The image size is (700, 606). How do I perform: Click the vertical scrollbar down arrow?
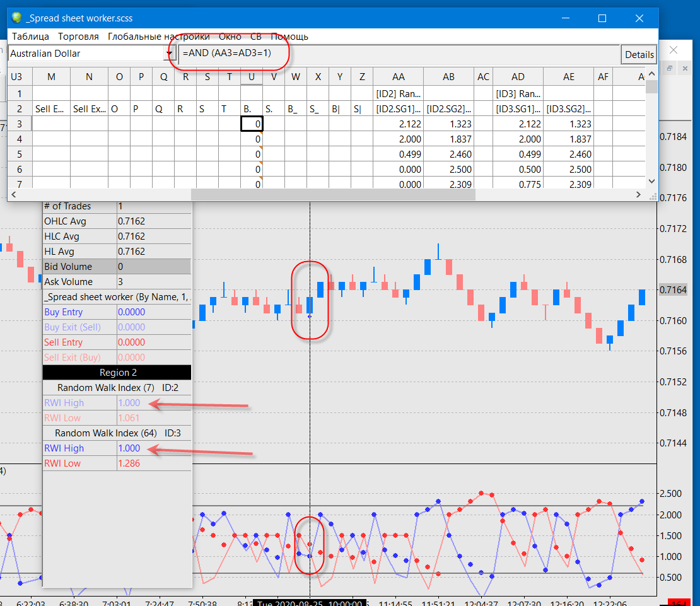tap(652, 181)
